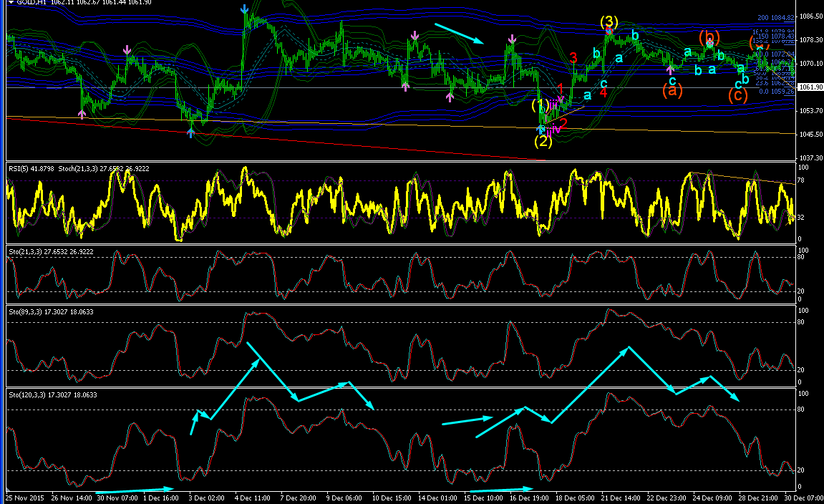The image size is (824, 504).
Task: Click the 1037.30 price axis label
Action: (x=811, y=158)
